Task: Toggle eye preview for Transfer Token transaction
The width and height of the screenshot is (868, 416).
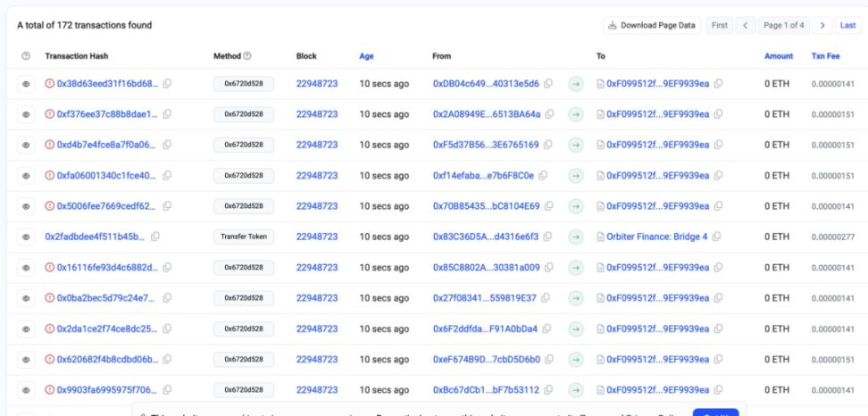Action: [24, 236]
